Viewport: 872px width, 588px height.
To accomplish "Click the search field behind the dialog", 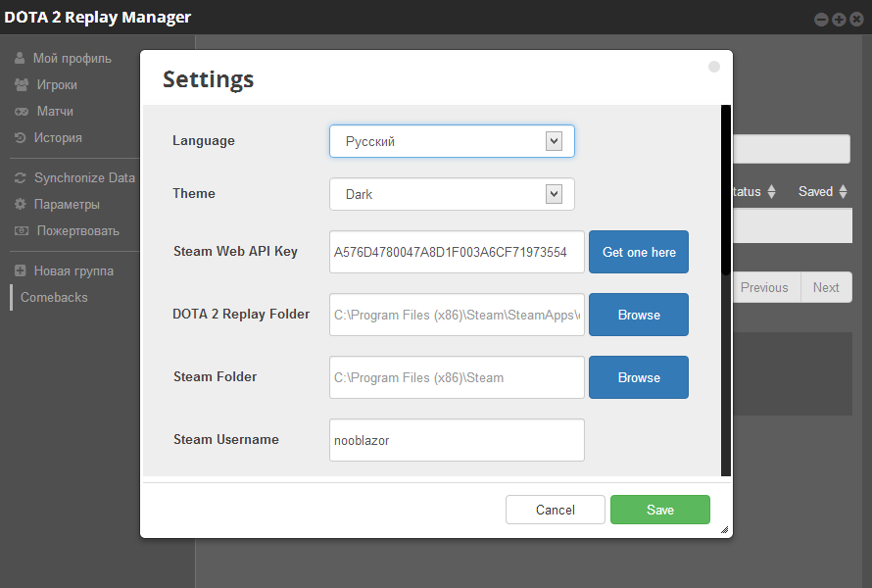I will pos(792,149).
